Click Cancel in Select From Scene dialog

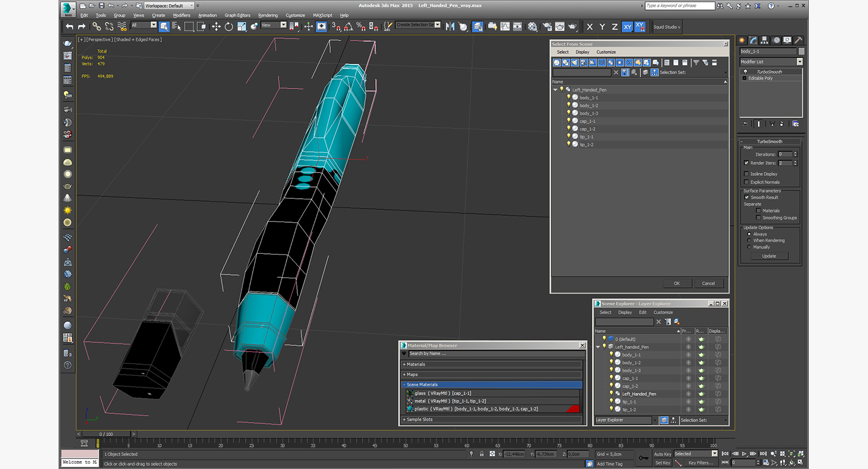tap(708, 283)
